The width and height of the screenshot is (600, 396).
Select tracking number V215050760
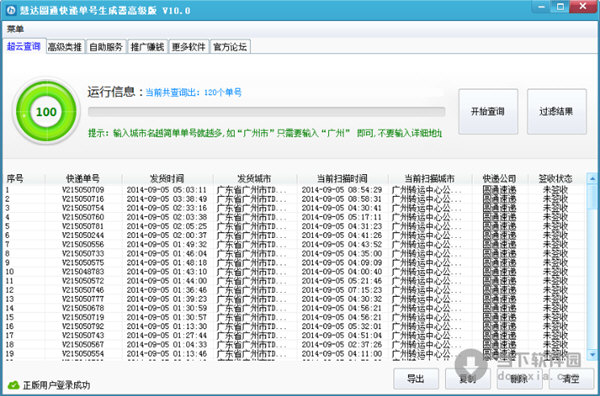[83, 217]
